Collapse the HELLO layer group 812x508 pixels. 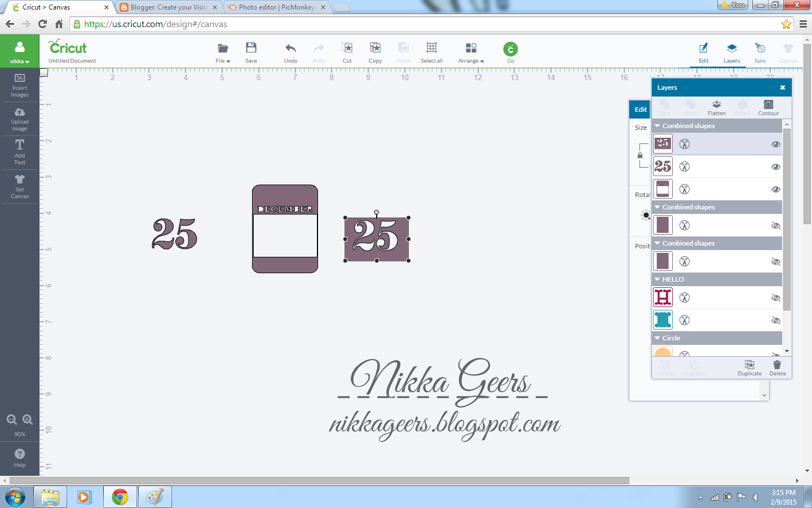(657, 279)
